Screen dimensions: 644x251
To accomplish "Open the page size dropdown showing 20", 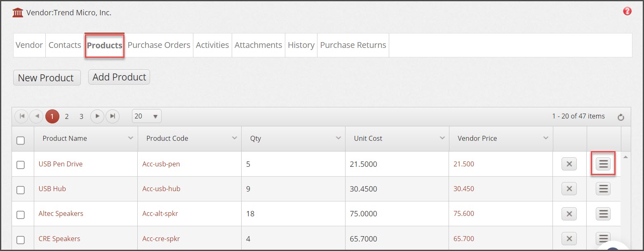I will [x=147, y=116].
